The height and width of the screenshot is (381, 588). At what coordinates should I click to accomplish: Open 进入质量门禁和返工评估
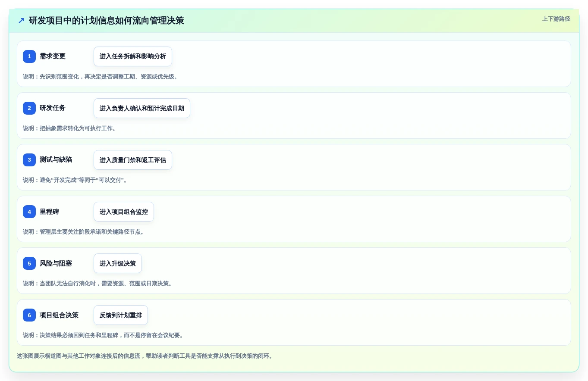click(x=133, y=160)
